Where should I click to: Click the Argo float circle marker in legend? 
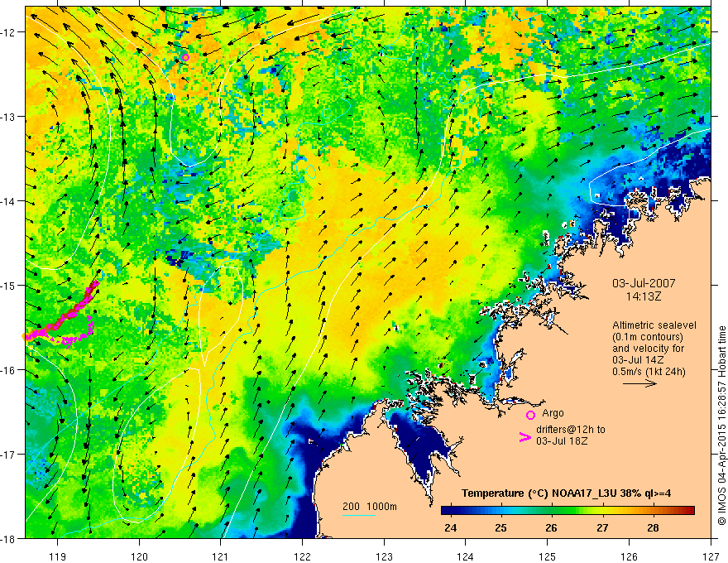coord(530,415)
